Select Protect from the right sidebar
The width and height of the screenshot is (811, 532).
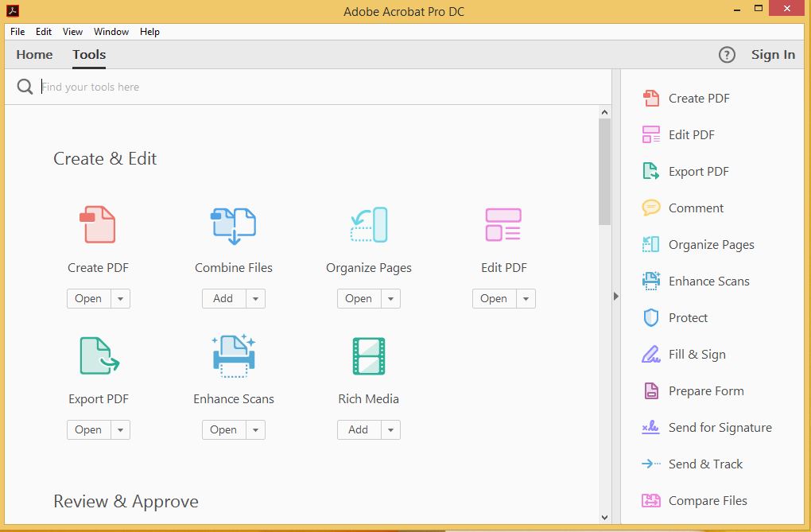(687, 317)
